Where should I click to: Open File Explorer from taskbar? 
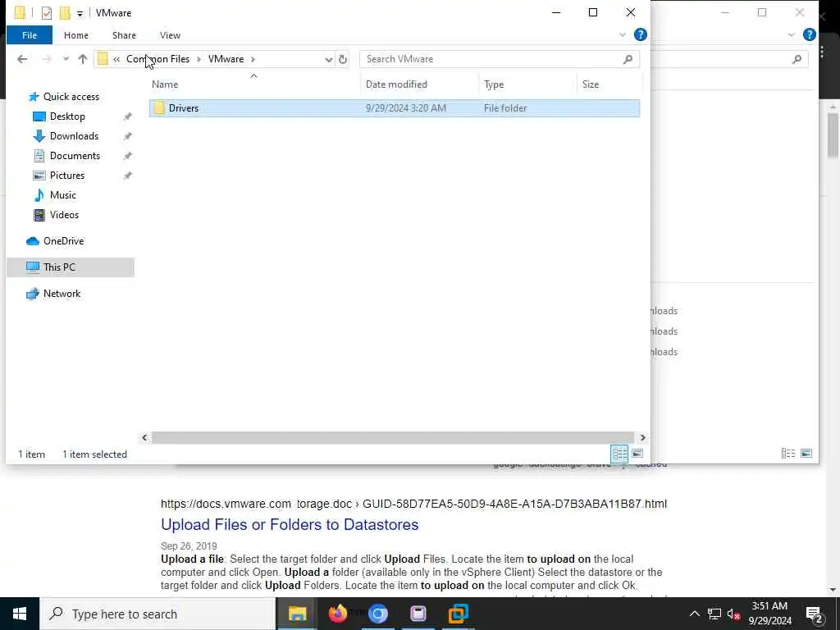(x=297, y=614)
